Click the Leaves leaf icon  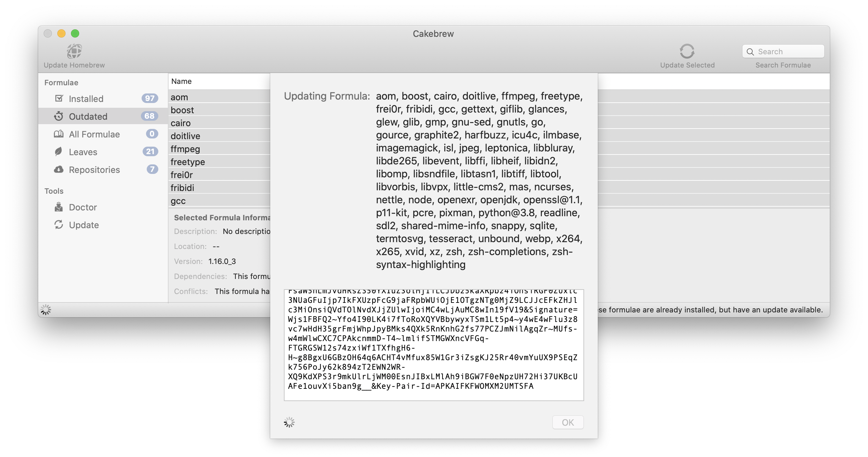[x=58, y=151]
